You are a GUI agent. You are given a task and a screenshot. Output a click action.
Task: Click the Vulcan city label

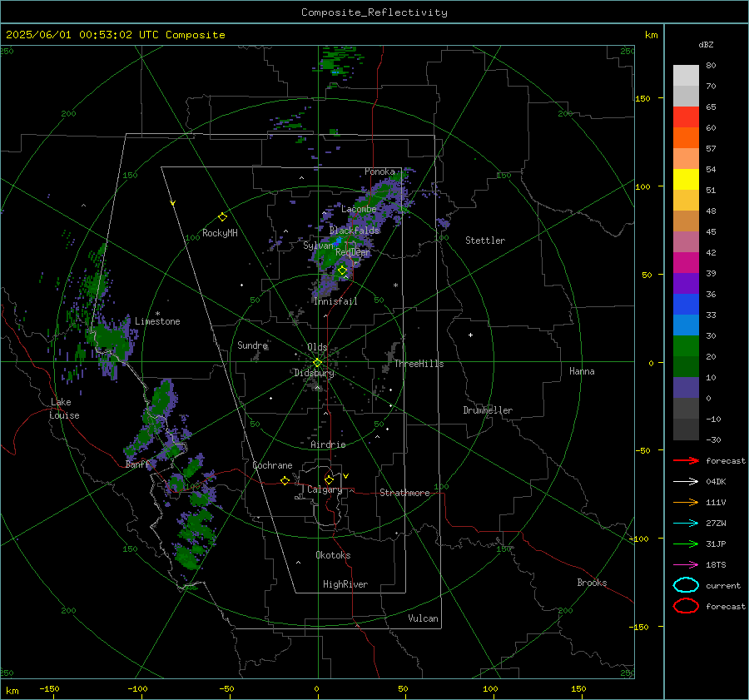(423, 618)
